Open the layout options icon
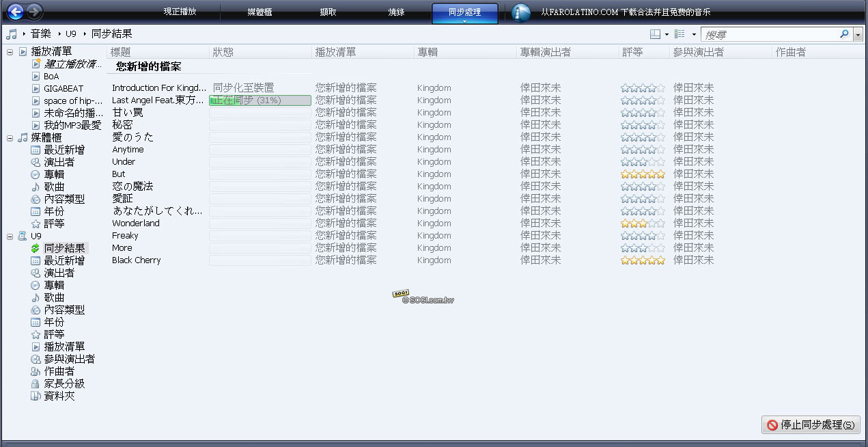The height and width of the screenshot is (447, 868). pyautogui.click(x=655, y=33)
